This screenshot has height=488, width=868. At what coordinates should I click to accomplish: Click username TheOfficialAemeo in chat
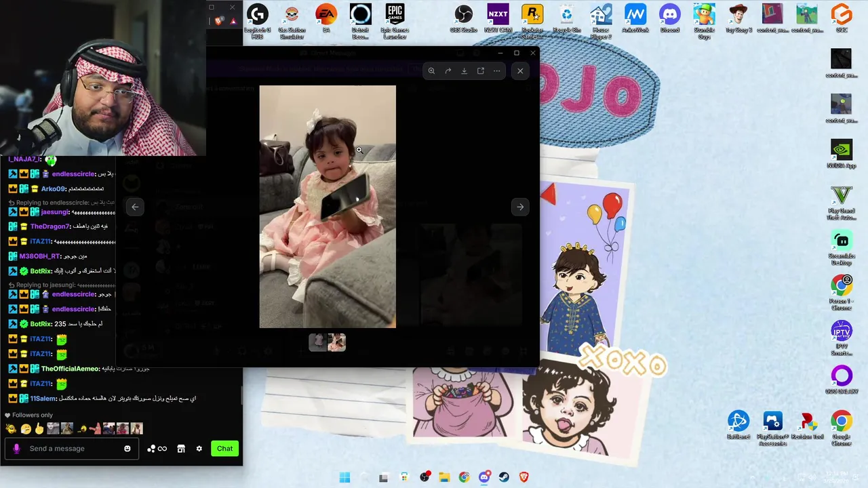[x=70, y=369]
